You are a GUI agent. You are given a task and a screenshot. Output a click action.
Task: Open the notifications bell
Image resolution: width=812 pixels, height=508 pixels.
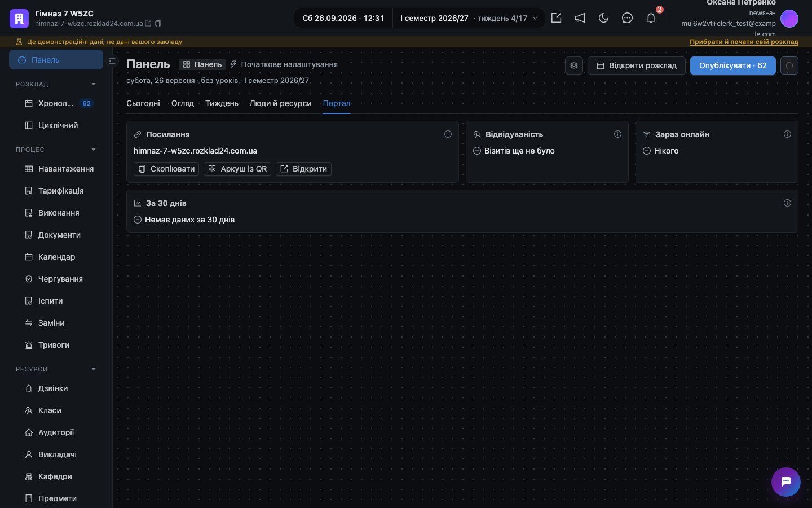651,18
